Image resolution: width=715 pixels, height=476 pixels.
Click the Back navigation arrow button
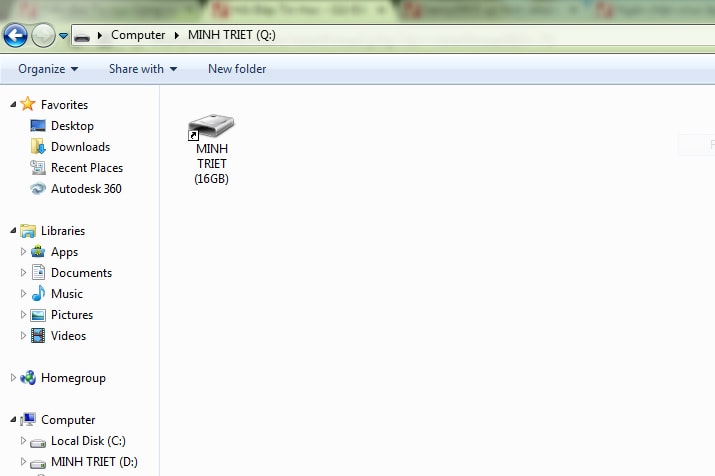click(15, 35)
